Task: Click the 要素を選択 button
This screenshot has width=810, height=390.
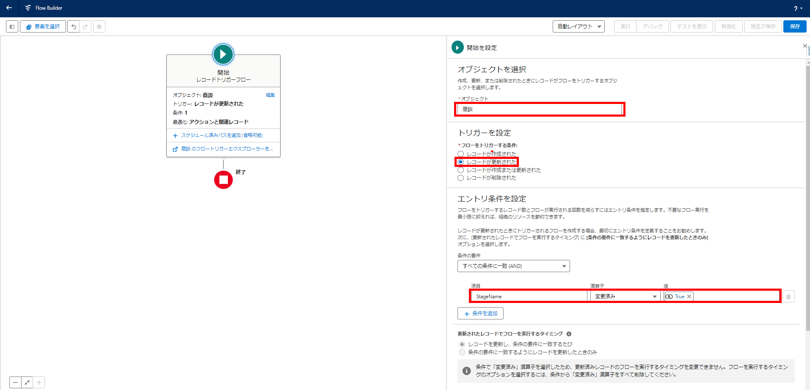Action: click(43, 26)
